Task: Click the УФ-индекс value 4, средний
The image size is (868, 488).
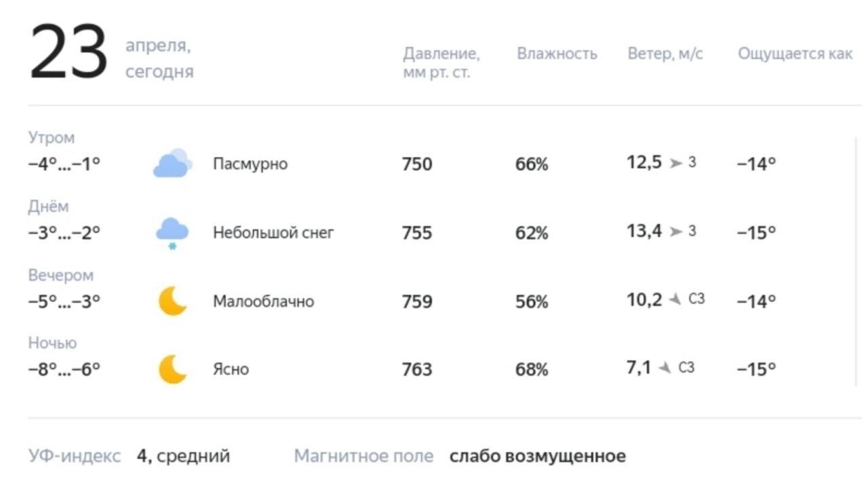Action: pos(183,456)
